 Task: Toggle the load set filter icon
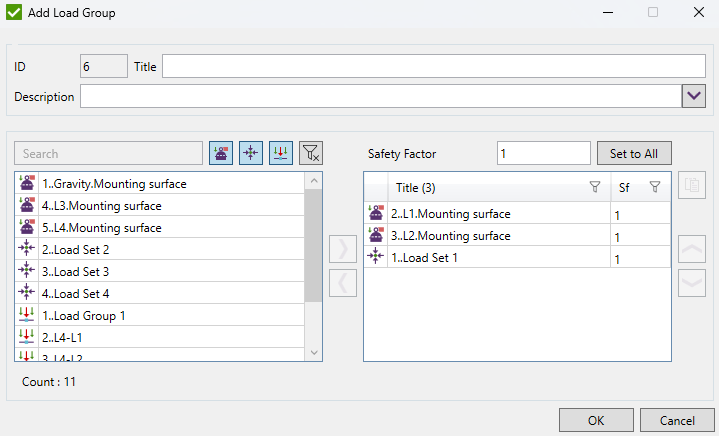click(251, 153)
